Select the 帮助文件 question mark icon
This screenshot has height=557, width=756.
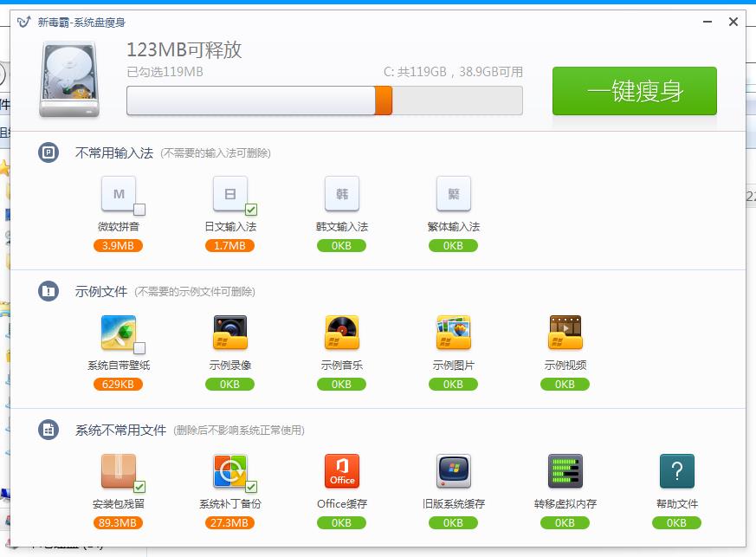[677, 471]
